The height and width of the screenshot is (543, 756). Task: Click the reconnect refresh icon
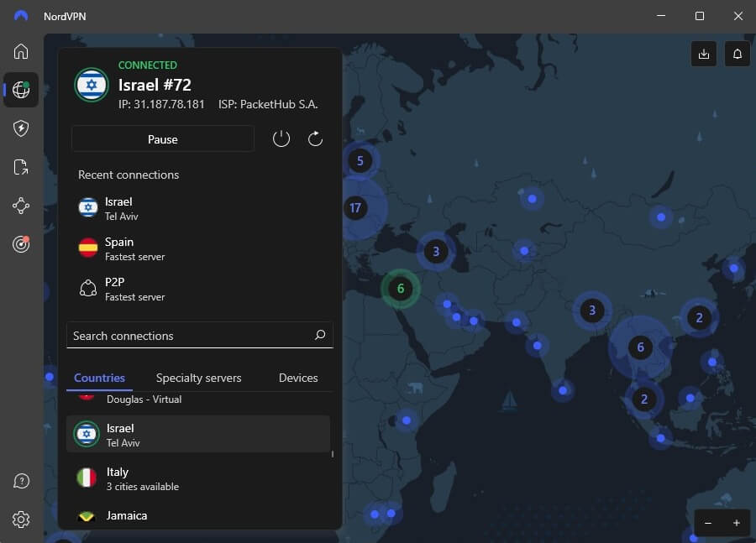[x=315, y=138]
